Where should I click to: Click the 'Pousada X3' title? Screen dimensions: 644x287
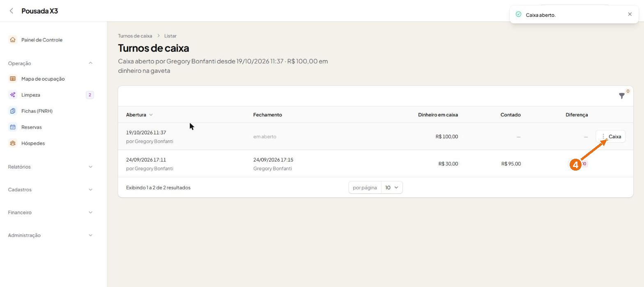click(39, 11)
